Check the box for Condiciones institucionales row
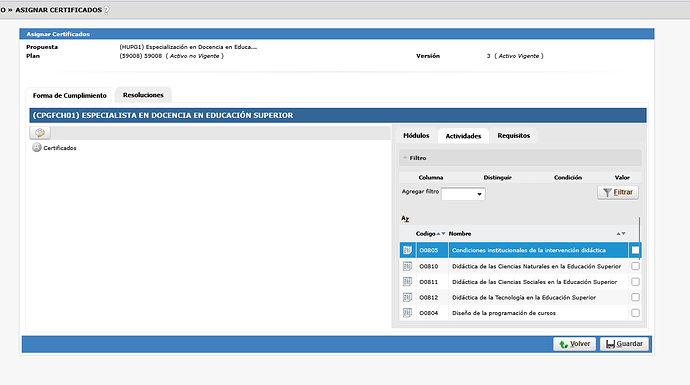 (x=635, y=250)
